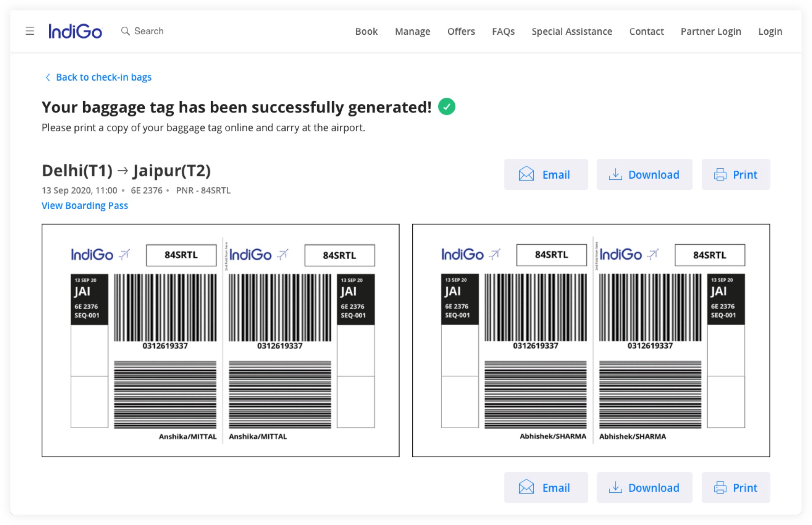Click the IndiGo logo in header
Image resolution: width=812 pixels, height=525 pixels.
tap(75, 31)
